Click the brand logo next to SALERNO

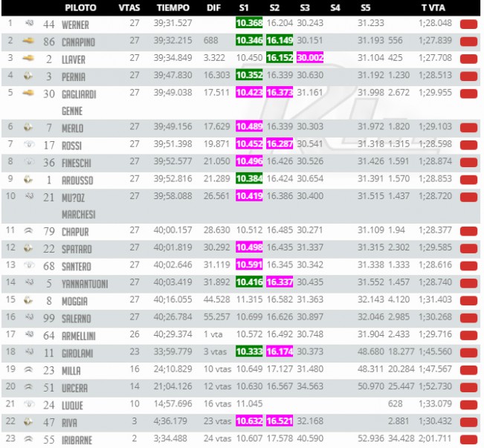tap(29, 317)
